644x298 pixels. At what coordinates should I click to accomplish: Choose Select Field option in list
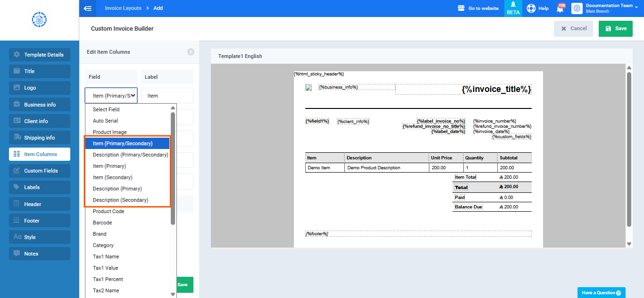coord(127,109)
